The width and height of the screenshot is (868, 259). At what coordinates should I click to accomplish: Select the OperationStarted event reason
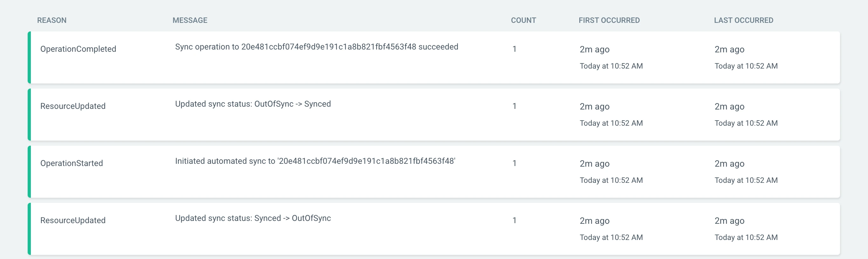pyautogui.click(x=72, y=163)
